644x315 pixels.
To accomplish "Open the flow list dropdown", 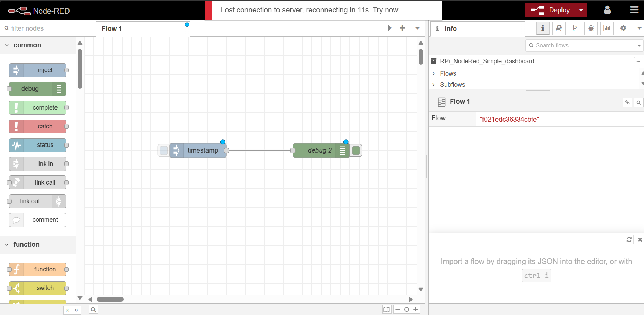I will 418,28.
